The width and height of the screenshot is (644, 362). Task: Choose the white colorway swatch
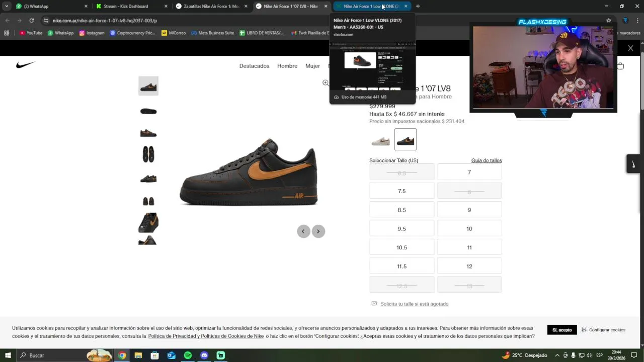(380, 140)
